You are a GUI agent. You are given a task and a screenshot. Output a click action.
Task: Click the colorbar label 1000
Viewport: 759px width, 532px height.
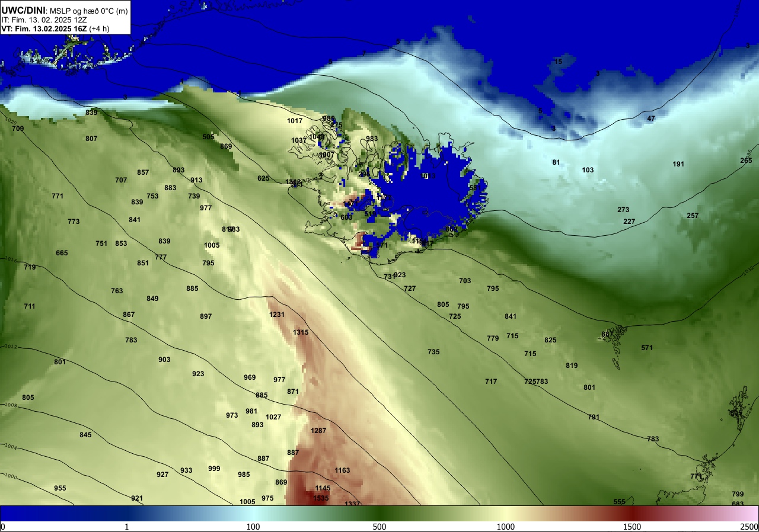[505, 527]
